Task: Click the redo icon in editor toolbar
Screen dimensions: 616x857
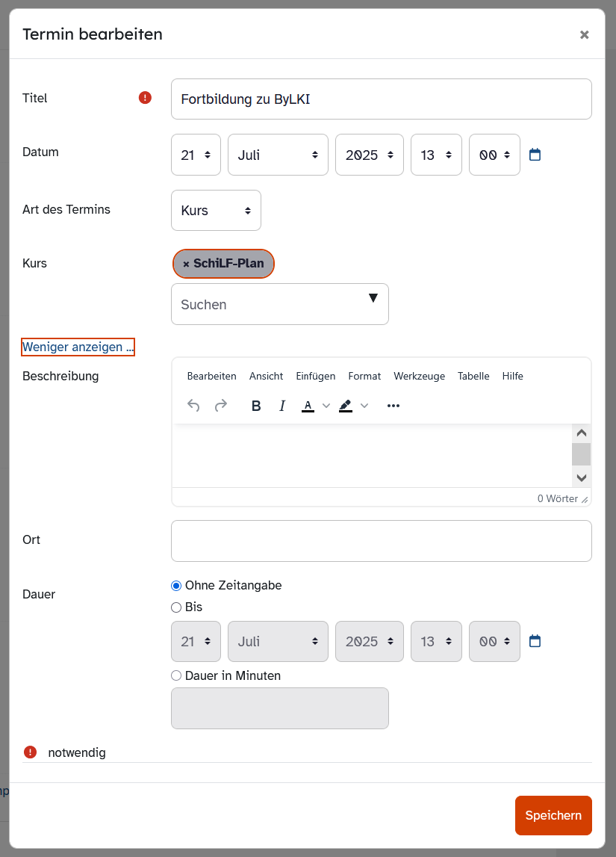Action: pos(221,406)
